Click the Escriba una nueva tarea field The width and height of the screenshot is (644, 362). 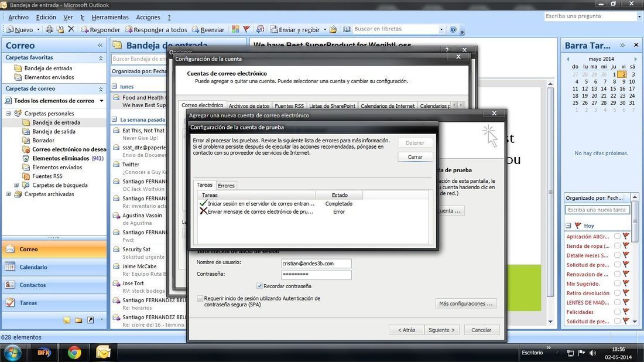tap(597, 210)
